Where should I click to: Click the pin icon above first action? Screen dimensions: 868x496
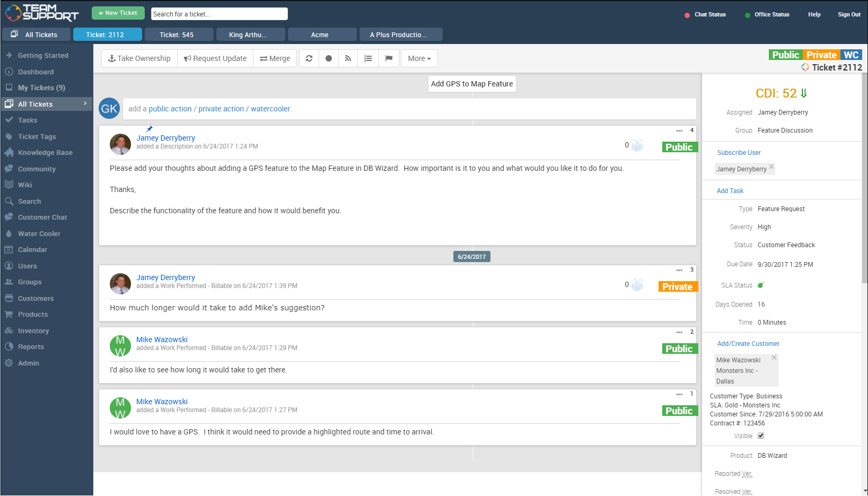[x=150, y=129]
